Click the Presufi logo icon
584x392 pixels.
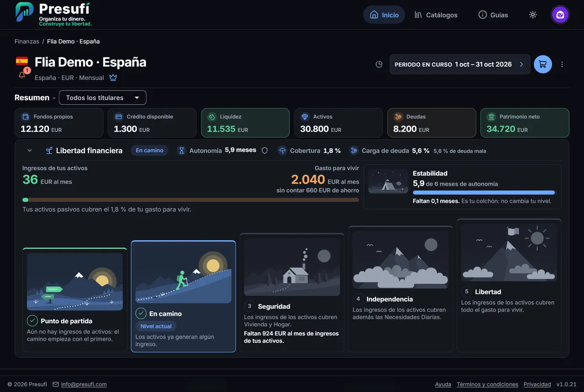(24, 12)
